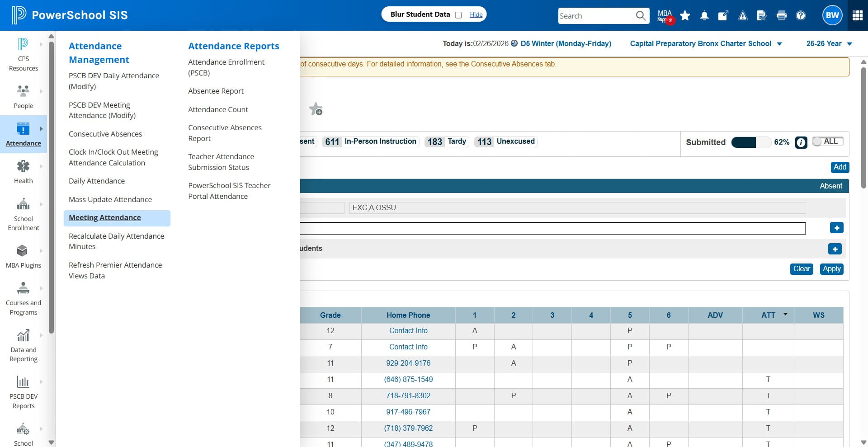
Task: Click the EXC,A,OSSU codes field
Action: click(577, 208)
